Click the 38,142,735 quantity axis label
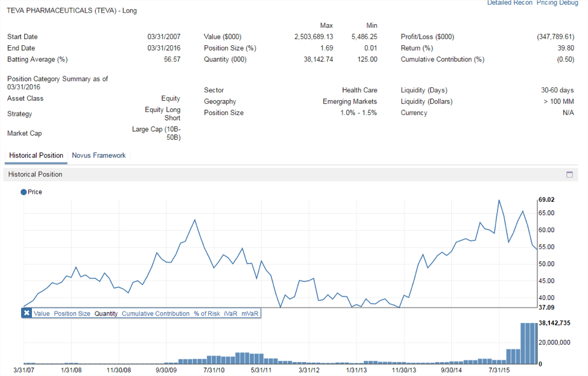The image size is (588, 376). [554, 323]
